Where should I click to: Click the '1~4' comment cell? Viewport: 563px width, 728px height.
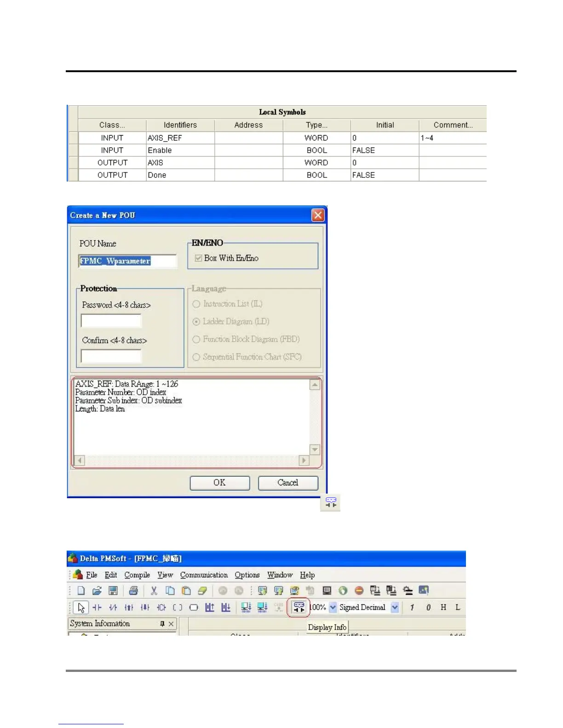453,138
